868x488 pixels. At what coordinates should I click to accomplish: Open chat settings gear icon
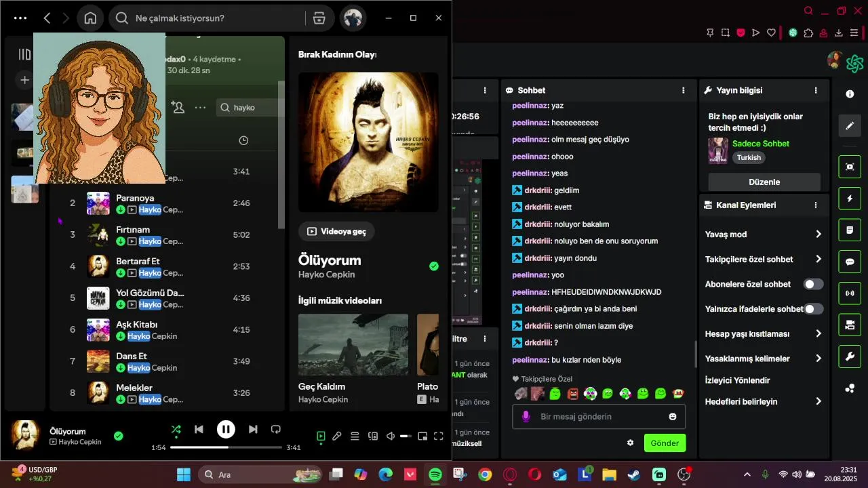630,443
